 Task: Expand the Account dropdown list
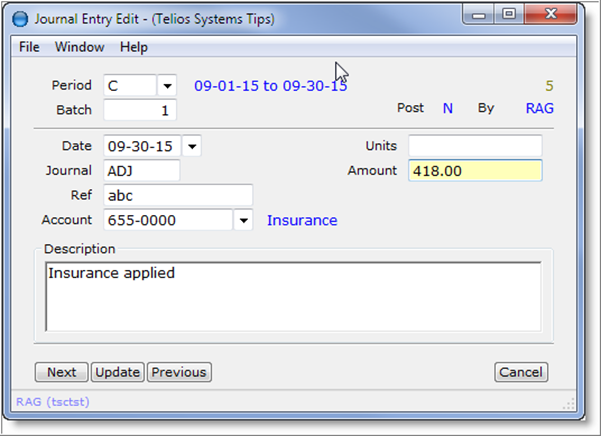[x=243, y=220]
